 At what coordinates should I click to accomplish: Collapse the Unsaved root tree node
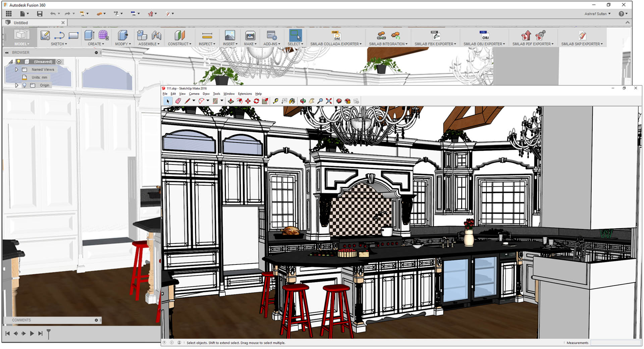(11, 62)
